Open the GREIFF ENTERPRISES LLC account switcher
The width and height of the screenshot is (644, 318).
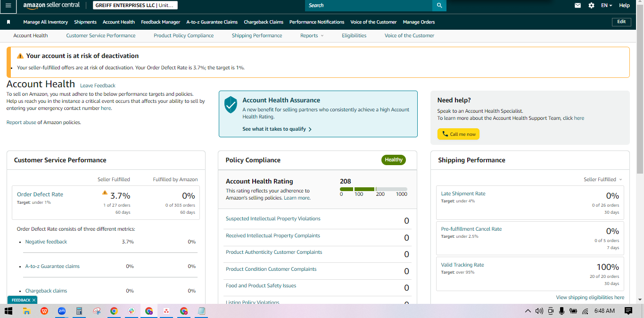(x=135, y=6)
